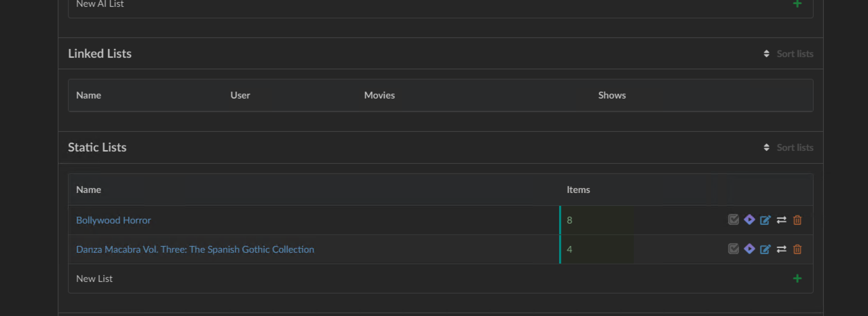The image size is (868, 316).
Task: Toggle the checkbox for Bollywood Horror
Action: 734,220
